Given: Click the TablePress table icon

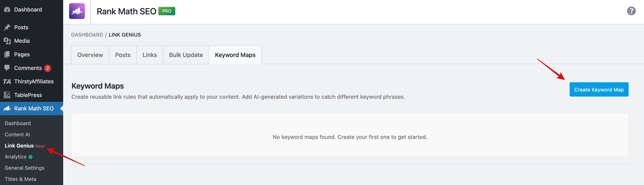Looking at the screenshot, I should tap(7, 95).
